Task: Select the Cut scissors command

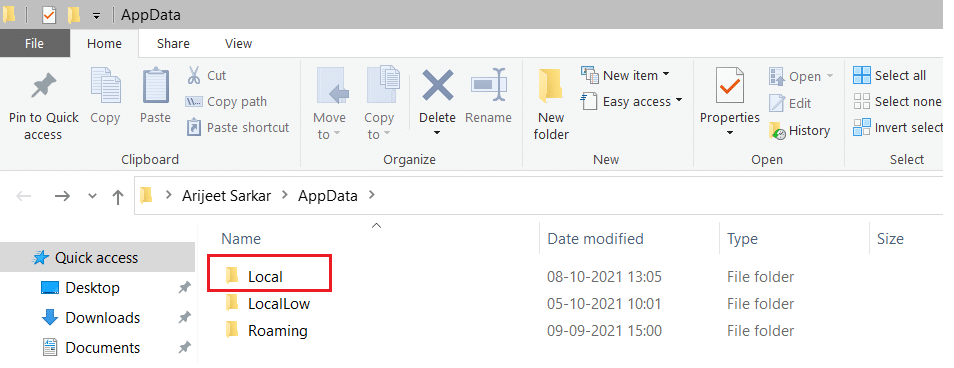Action: (x=206, y=75)
